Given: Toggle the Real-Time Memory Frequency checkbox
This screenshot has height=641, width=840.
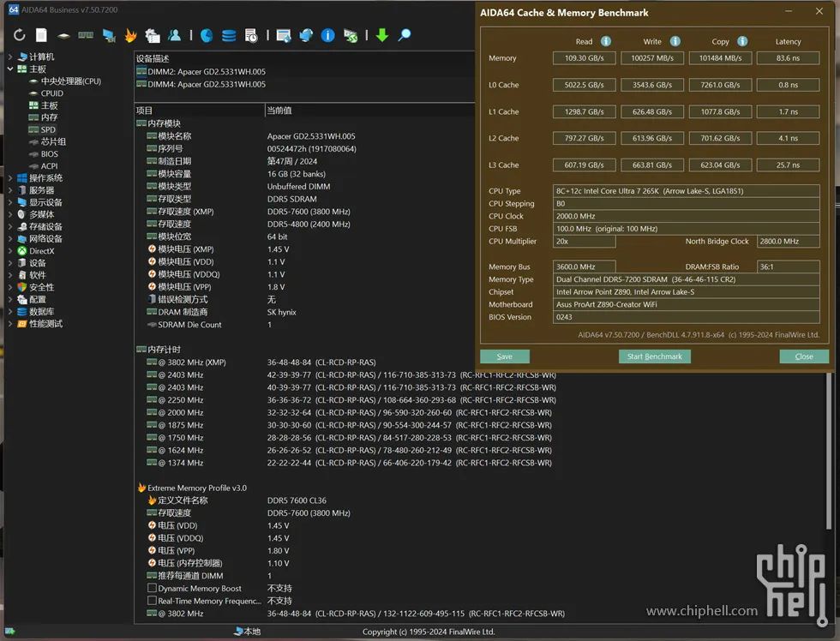Looking at the screenshot, I should pos(153,601).
